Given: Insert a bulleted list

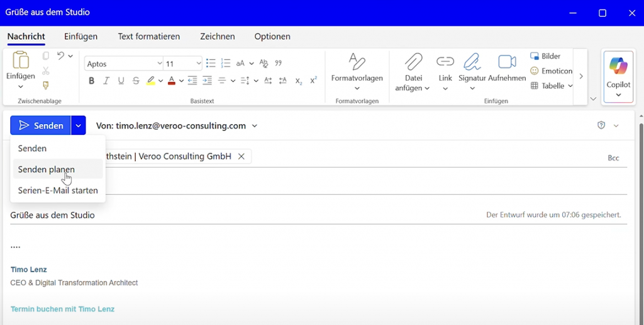Looking at the screenshot, I should pyautogui.click(x=211, y=64).
